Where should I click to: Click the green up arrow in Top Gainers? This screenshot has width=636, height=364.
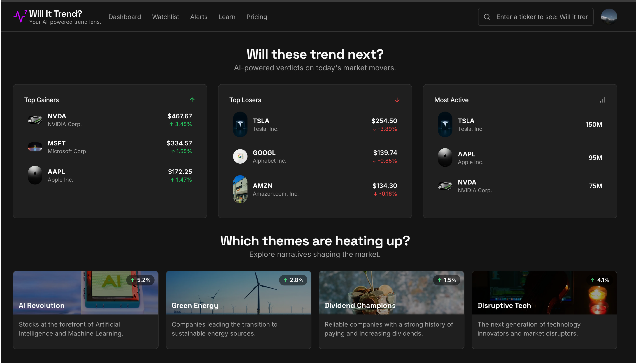(192, 100)
